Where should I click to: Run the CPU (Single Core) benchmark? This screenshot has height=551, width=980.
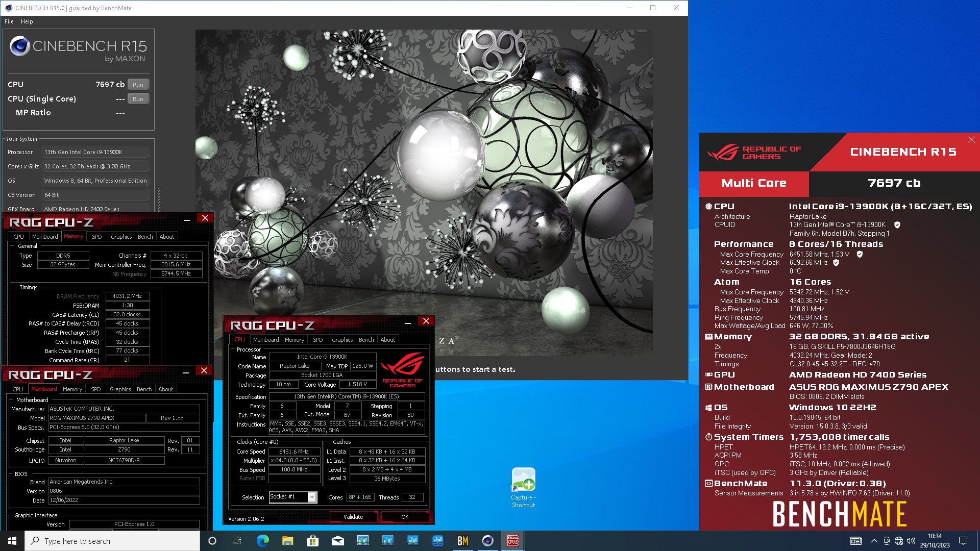tap(138, 99)
